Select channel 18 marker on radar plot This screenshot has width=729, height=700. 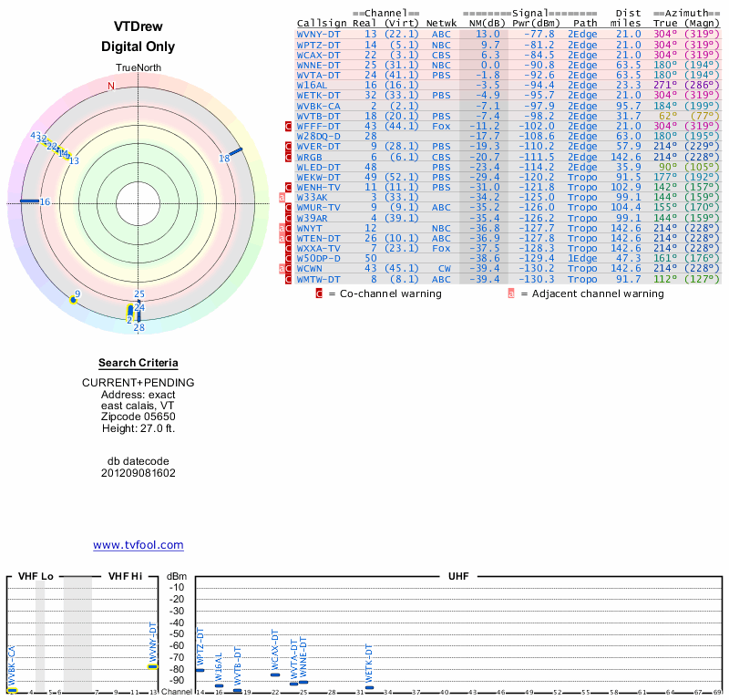pyautogui.click(x=234, y=151)
